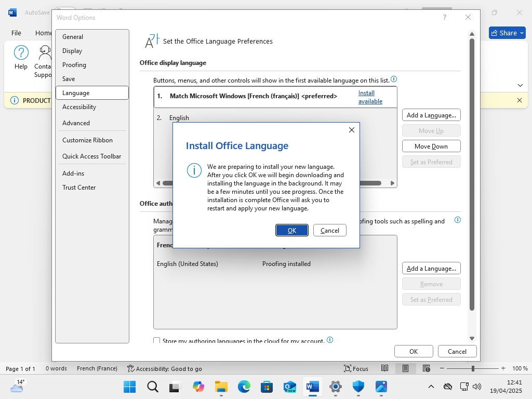Click the Word Options help question mark
This screenshot has height=399, width=532.
(444, 17)
